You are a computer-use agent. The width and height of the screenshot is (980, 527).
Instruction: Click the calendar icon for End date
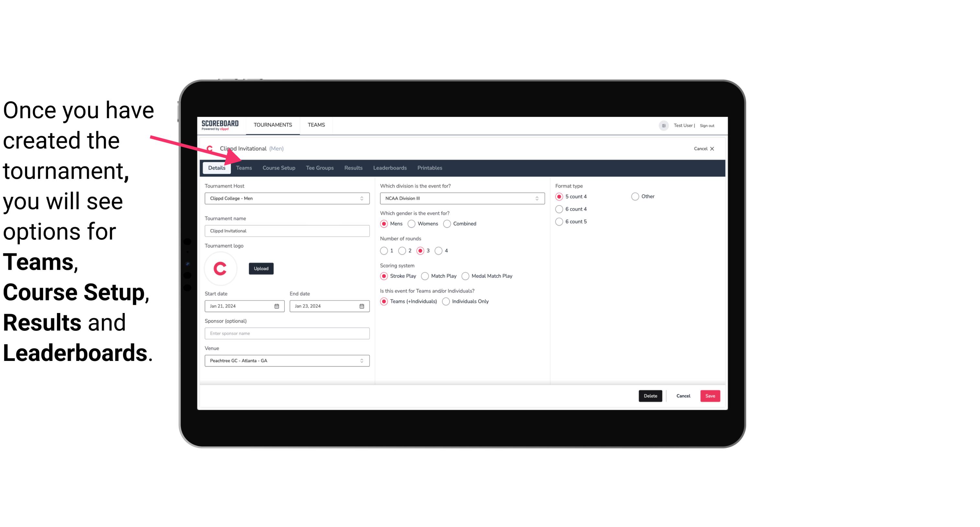click(362, 306)
